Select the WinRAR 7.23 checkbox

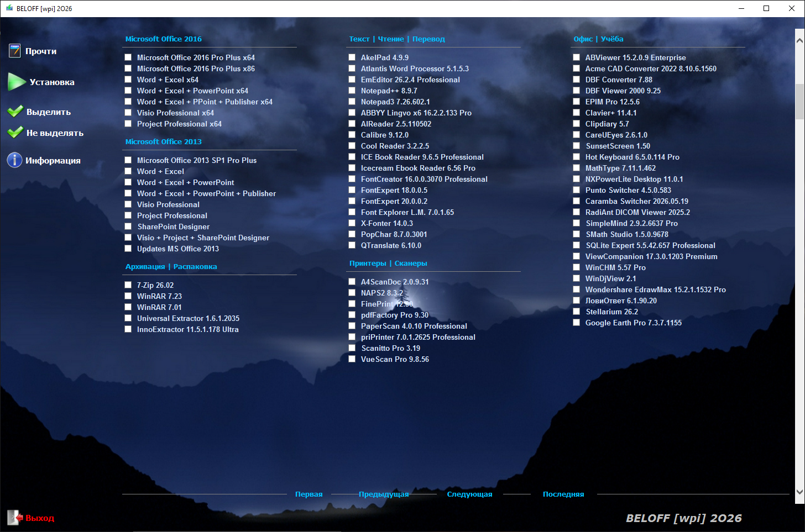coord(128,296)
